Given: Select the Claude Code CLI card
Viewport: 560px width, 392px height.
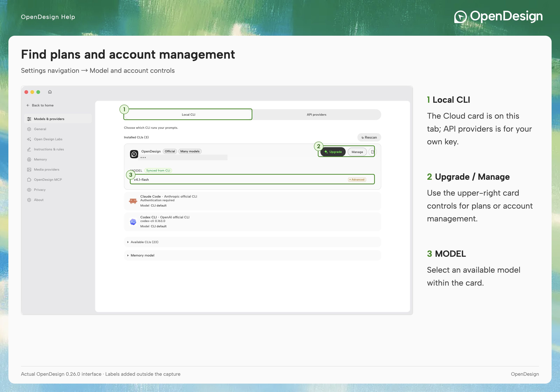Looking at the screenshot, I should click(253, 201).
